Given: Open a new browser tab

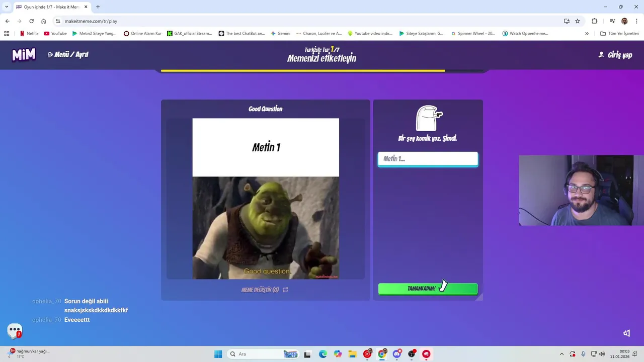Looking at the screenshot, I should pos(98,7).
